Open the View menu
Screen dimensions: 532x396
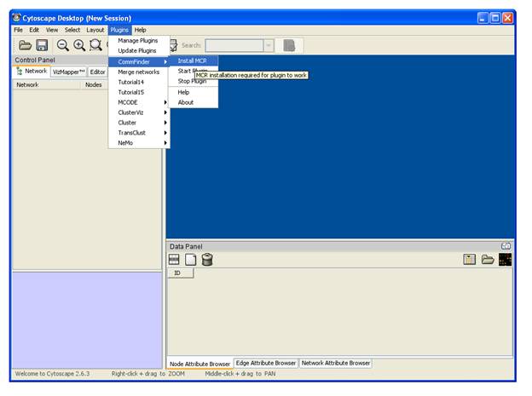point(52,30)
